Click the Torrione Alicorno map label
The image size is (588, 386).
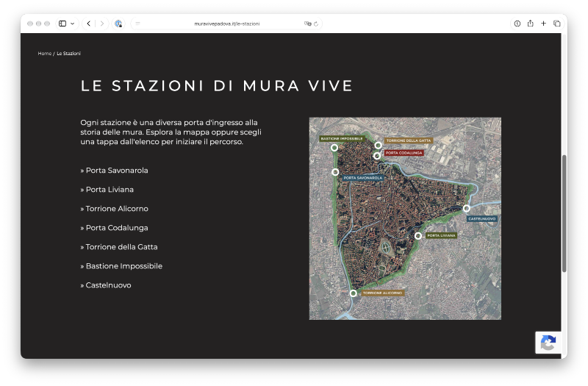click(x=382, y=293)
